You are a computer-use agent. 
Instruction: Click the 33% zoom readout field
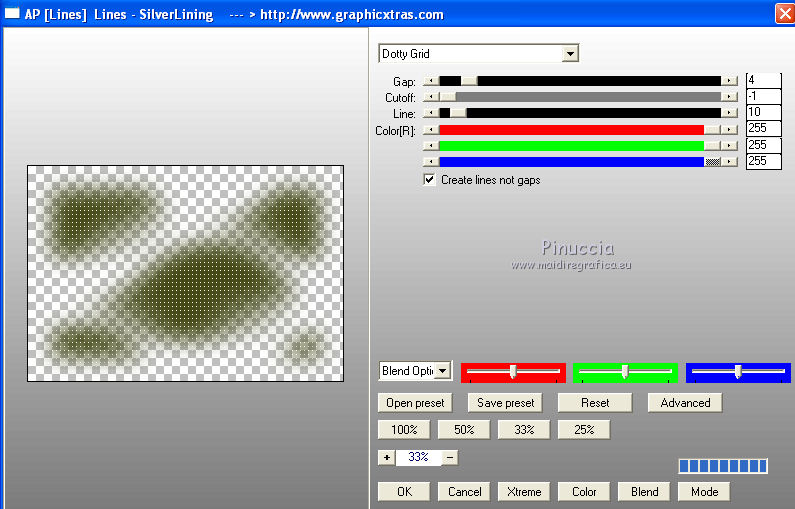click(x=418, y=457)
